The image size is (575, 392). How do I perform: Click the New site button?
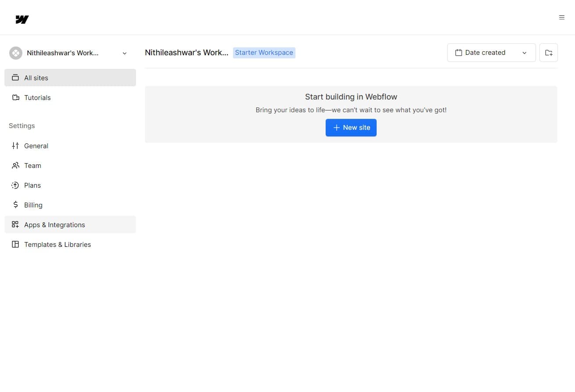(x=351, y=128)
